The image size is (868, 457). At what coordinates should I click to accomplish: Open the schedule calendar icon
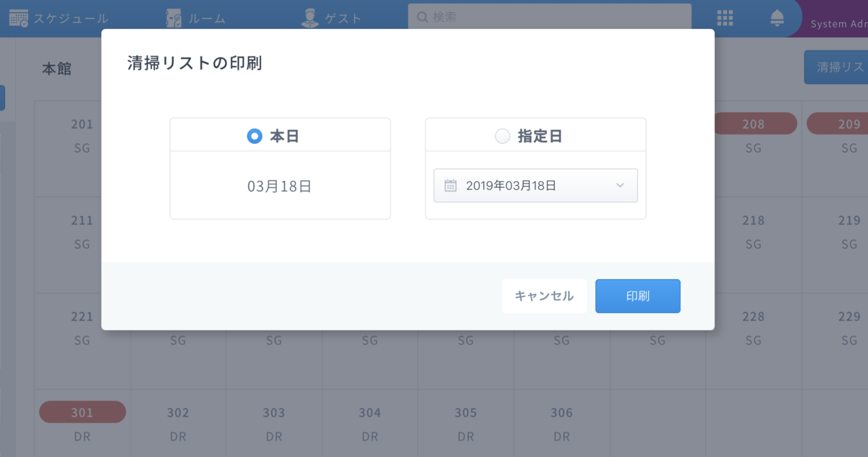[x=18, y=18]
